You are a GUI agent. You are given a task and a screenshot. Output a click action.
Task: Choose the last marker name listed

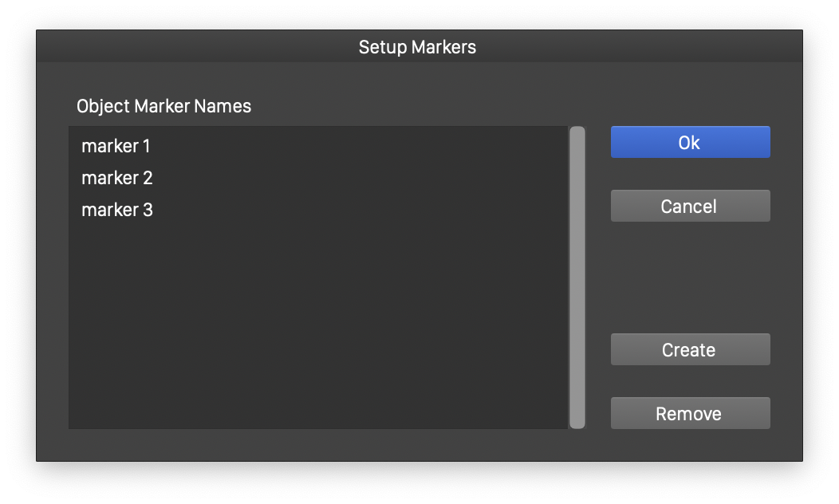tap(117, 210)
